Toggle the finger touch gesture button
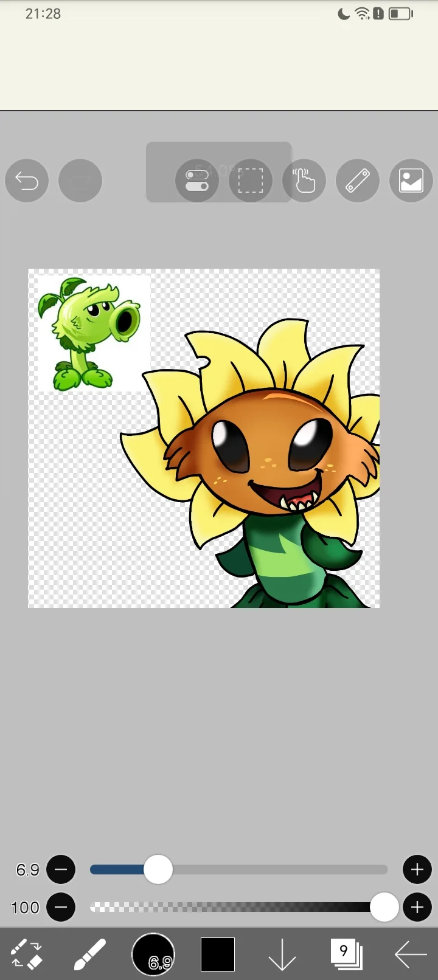The width and height of the screenshot is (438, 980). click(x=304, y=181)
